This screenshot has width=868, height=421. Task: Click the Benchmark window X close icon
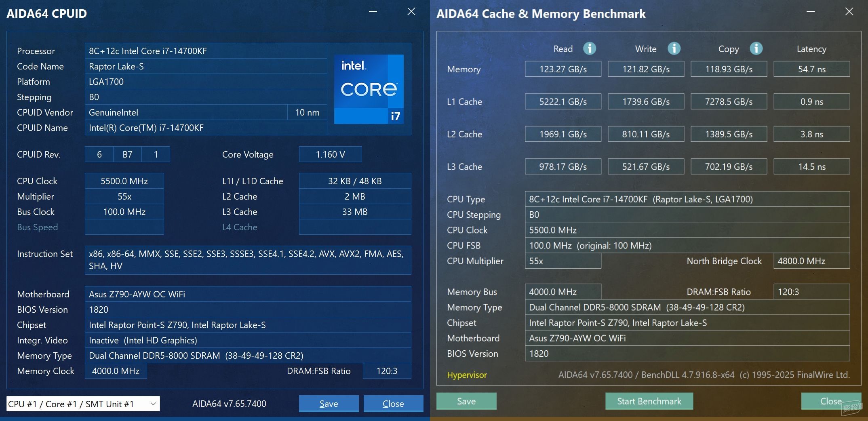(x=849, y=11)
